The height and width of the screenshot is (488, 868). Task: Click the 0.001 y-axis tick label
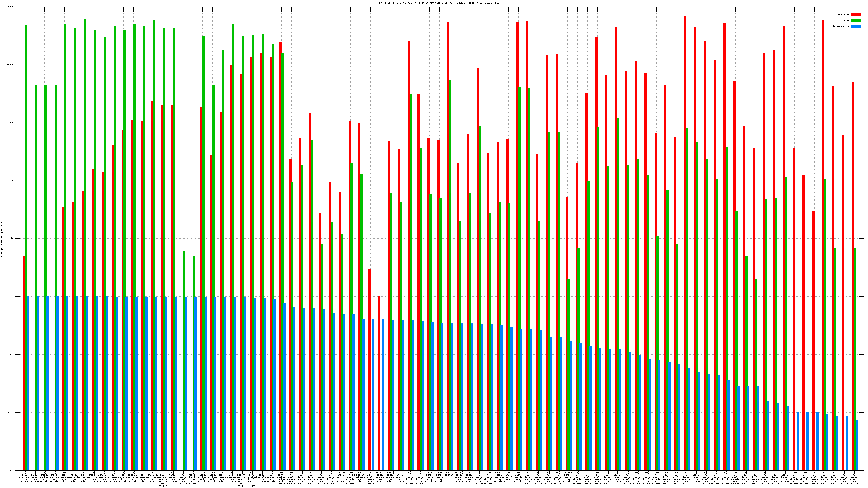11,470
